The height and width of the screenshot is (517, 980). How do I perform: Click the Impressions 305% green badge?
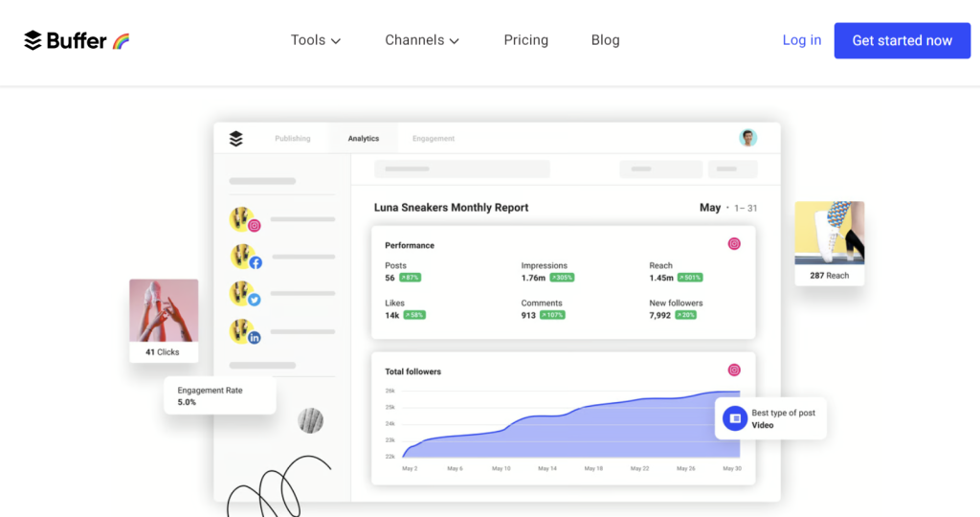point(562,278)
